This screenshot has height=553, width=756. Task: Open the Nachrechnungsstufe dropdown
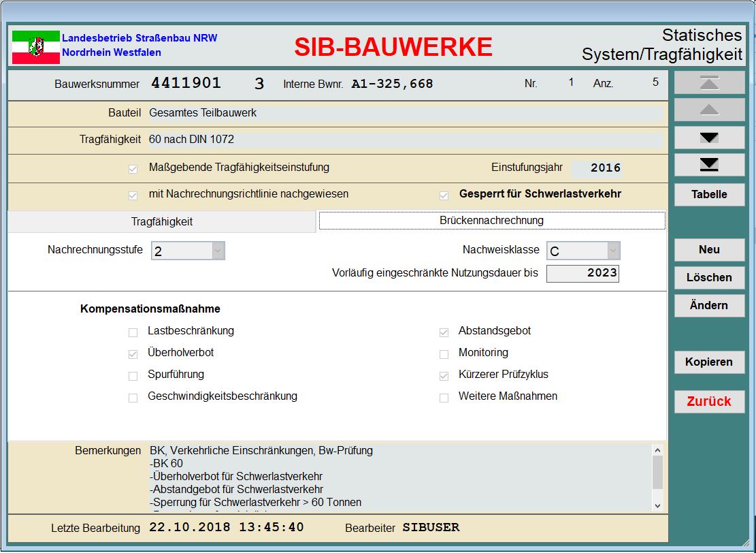[x=218, y=251]
